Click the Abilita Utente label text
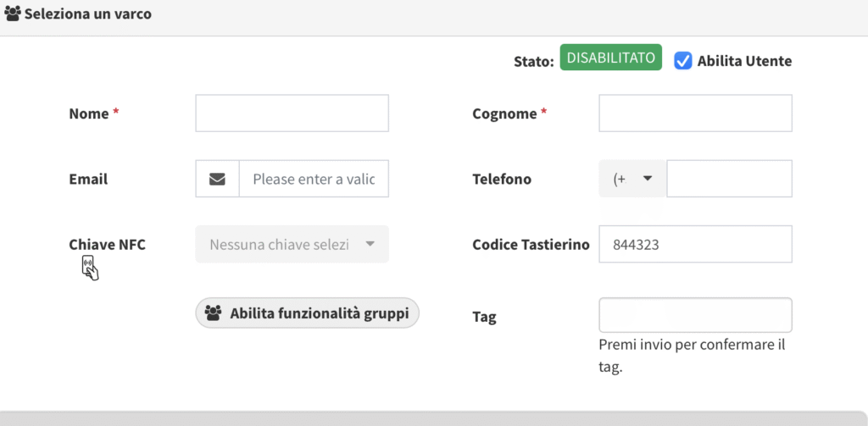This screenshot has width=868, height=426. click(x=744, y=61)
